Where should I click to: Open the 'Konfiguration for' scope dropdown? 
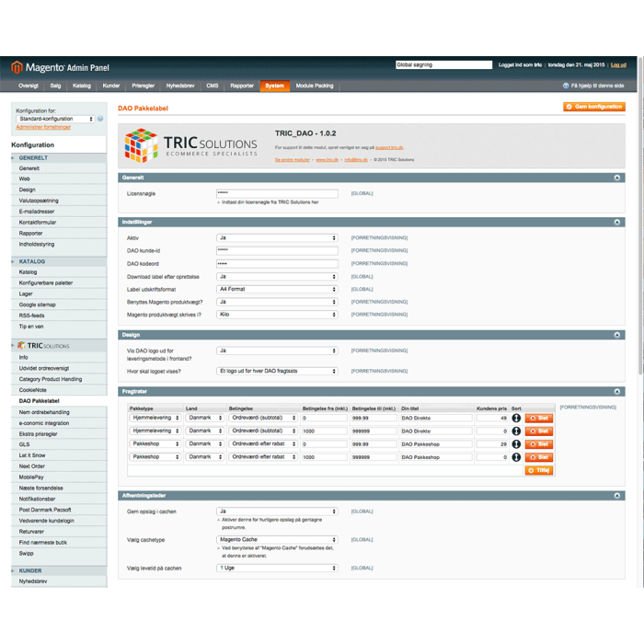[x=55, y=119]
